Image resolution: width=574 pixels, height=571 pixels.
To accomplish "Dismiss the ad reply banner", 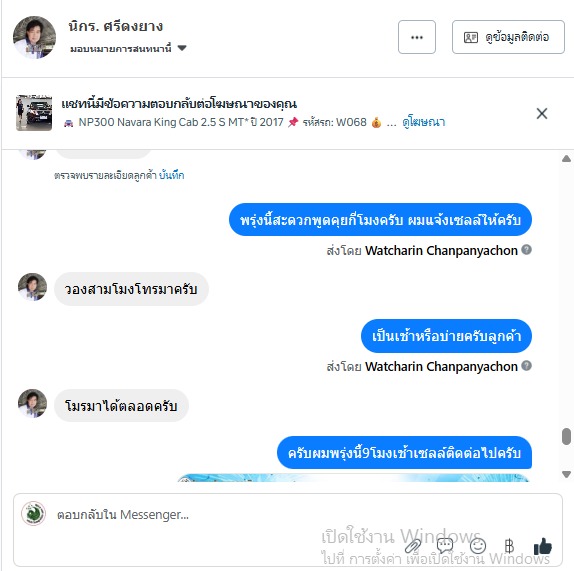I will (x=542, y=113).
